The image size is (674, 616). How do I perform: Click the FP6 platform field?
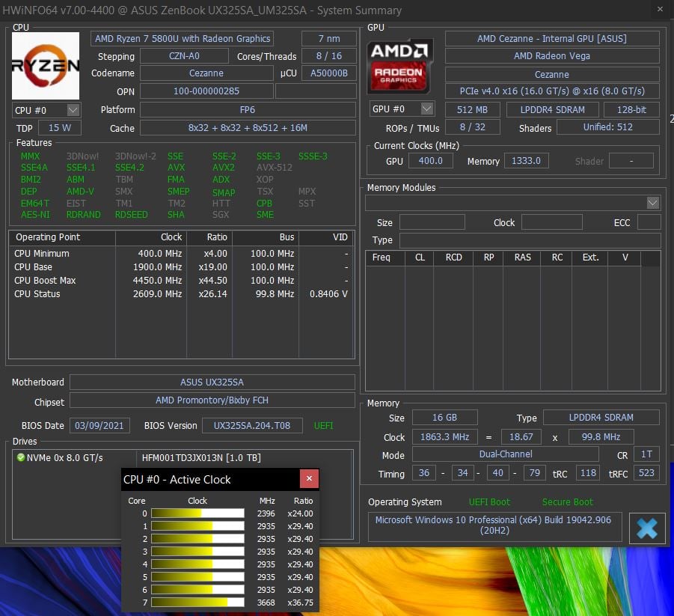tap(248, 110)
